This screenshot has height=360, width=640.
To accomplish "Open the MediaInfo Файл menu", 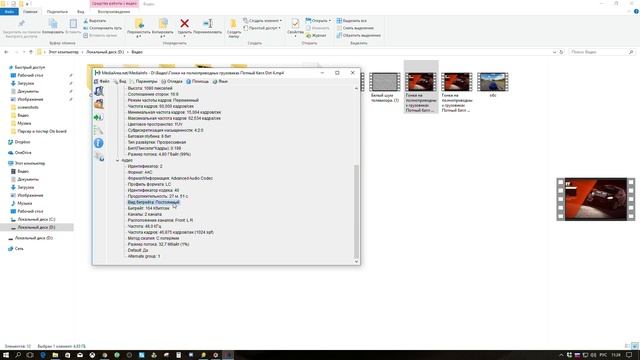I will [x=102, y=82].
